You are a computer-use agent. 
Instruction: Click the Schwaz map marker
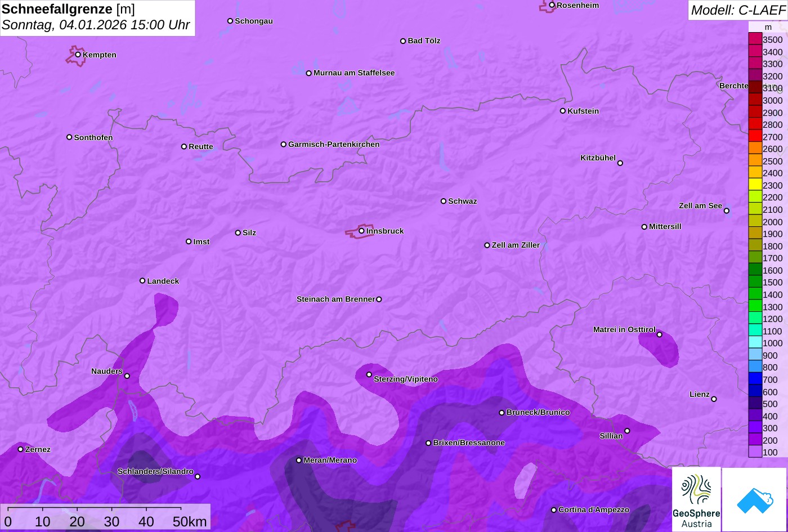pos(444,201)
